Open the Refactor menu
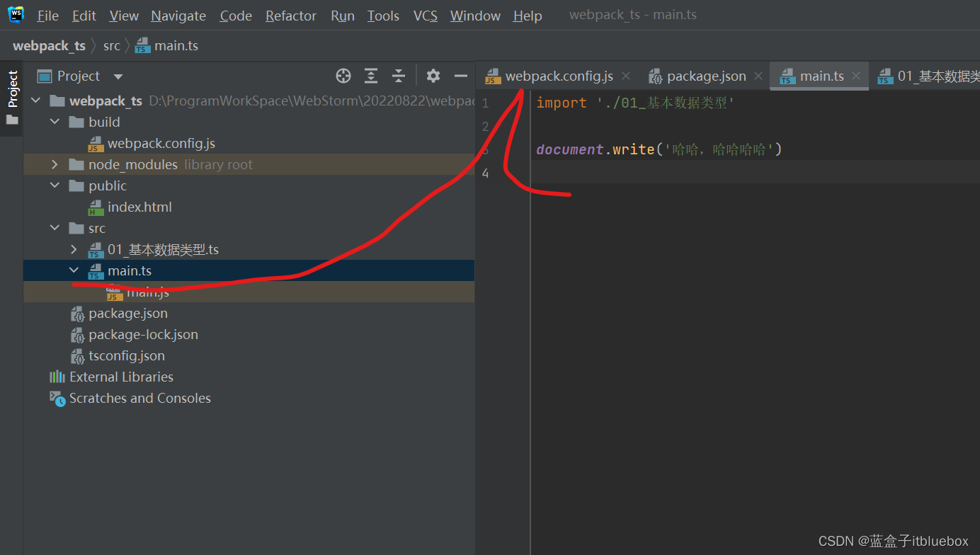Image resolution: width=980 pixels, height=555 pixels. [x=291, y=16]
